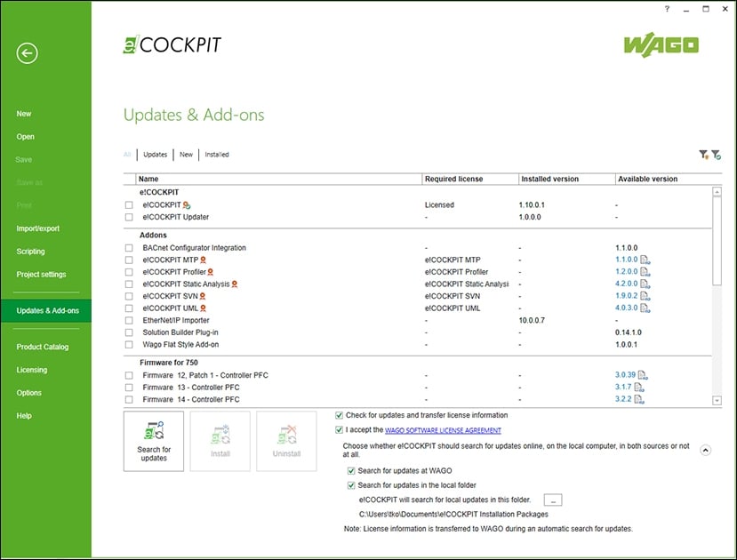The image size is (737, 560).
Task: Tick the e!COCKPIT Updater checkbox
Action: pos(129,218)
